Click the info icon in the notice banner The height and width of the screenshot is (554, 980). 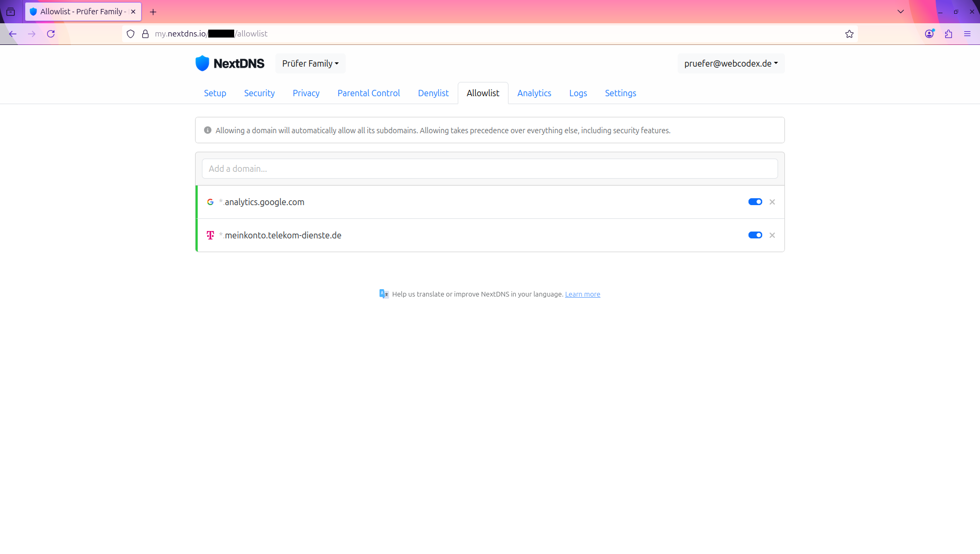[x=207, y=130]
